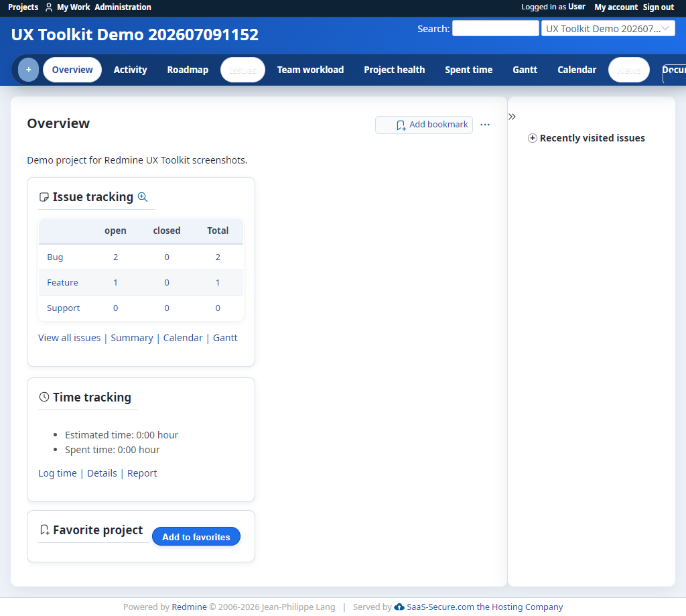Click the UX Toolkit Demo project title
Screen dimensions: 686x616
[x=135, y=35]
